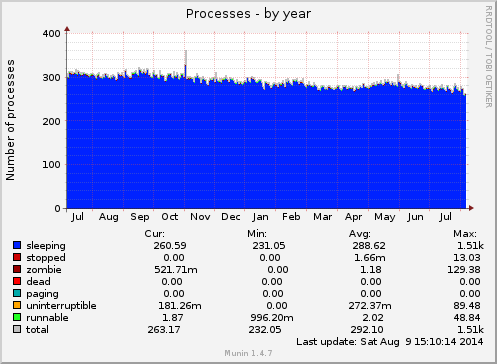497x364 pixels.
Task: Click the x-axis label Aug
Action: point(109,217)
